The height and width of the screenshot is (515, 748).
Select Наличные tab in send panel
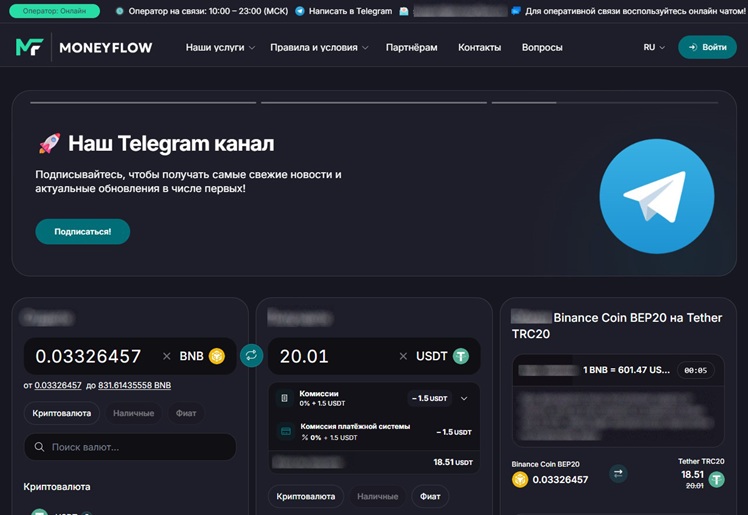point(134,413)
